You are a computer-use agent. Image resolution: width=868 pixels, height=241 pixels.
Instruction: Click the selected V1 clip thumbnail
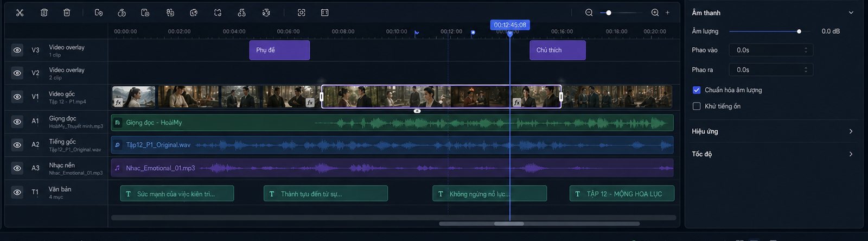click(x=441, y=97)
